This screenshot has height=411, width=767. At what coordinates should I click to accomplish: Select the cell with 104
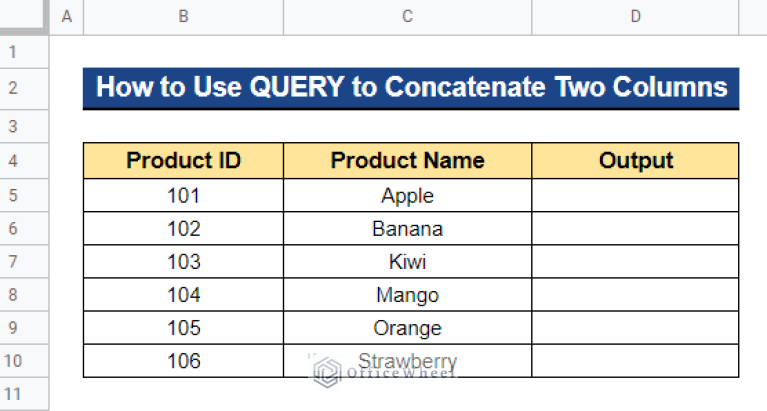(x=183, y=295)
